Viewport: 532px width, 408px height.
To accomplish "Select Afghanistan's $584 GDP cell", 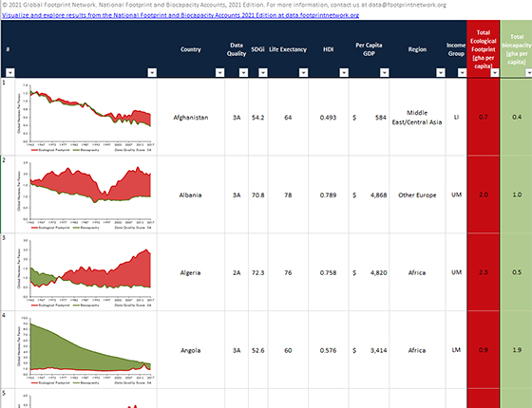I will click(x=369, y=118).
